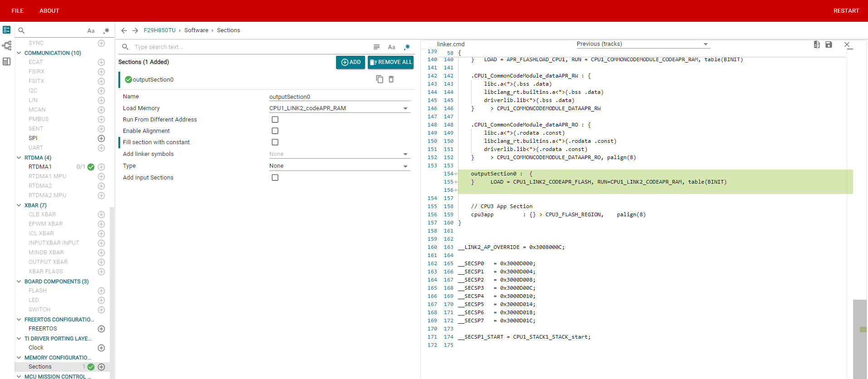Screen dimensions: 868x379
Task: Collapse the COMMUNICATION (10) group
Action: 19,53
